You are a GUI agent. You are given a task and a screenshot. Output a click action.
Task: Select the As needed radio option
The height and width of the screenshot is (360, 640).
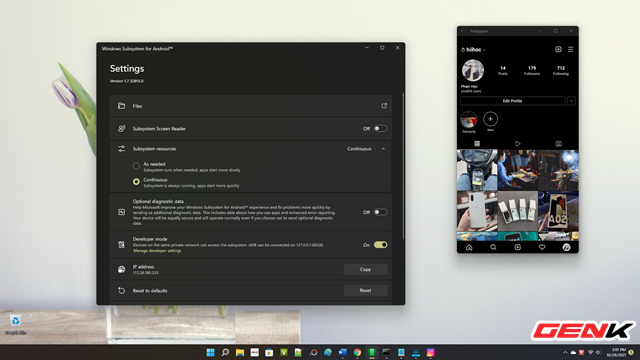pyautogui.click(x=136, y=166)
